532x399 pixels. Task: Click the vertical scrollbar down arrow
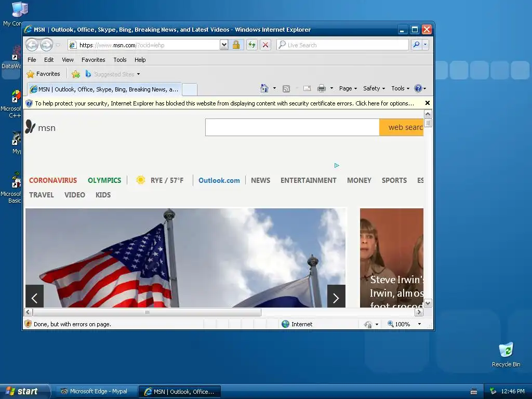click(x=428, y=303)
